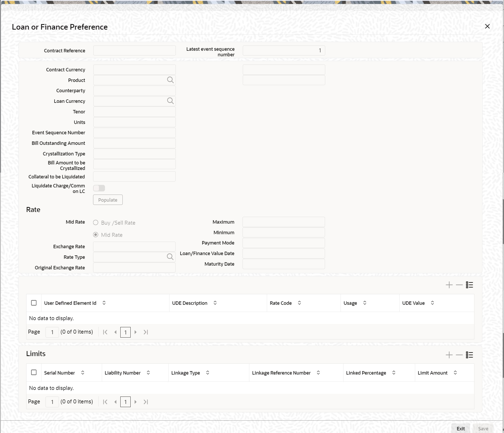Open single view for the Limits table

click(x=469, y=355)
